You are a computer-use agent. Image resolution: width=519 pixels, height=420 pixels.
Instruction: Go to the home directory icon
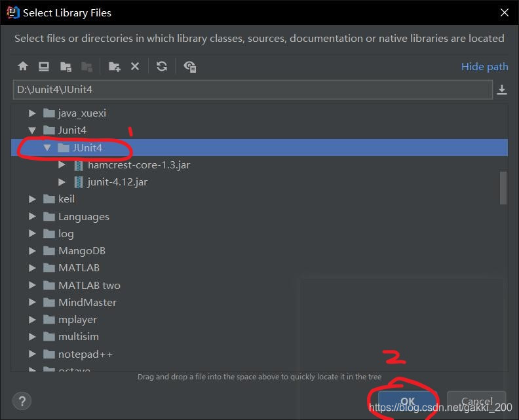(23, 66)
